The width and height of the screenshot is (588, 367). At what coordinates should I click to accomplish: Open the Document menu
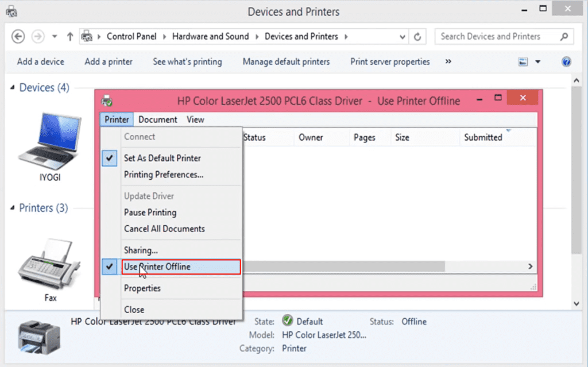point(157,119)
